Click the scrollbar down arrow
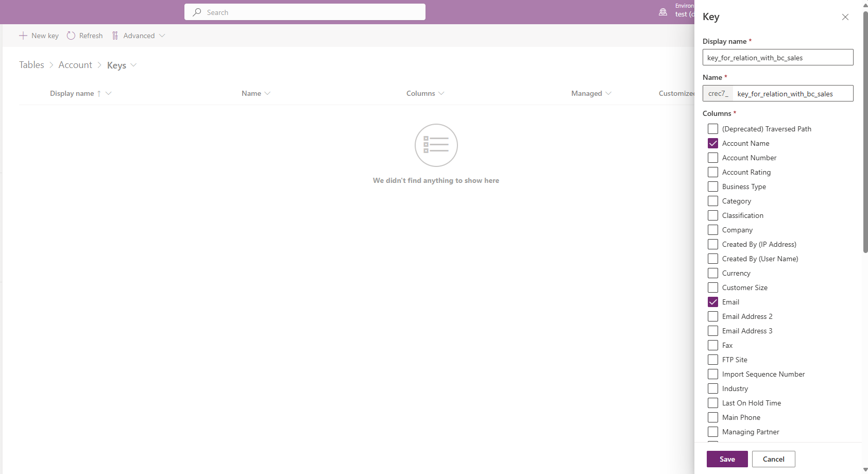Viewport: 868px width, 474px height. tap(865, 470)
